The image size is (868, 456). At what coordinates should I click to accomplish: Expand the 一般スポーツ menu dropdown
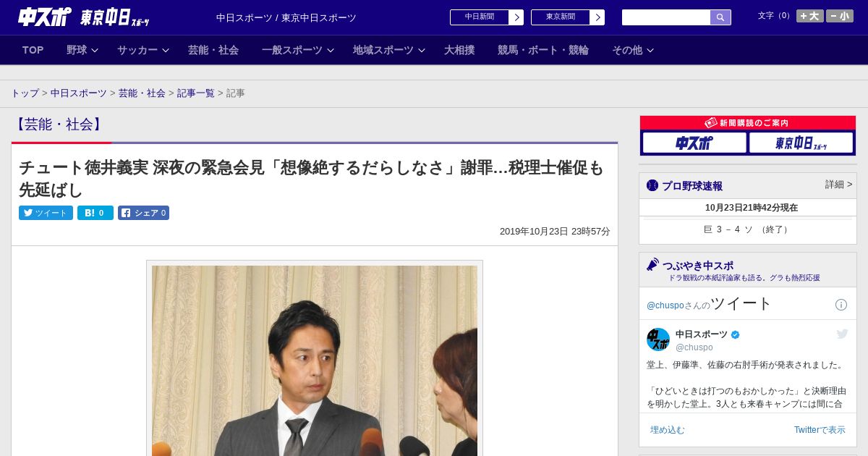tap(298, 50)
